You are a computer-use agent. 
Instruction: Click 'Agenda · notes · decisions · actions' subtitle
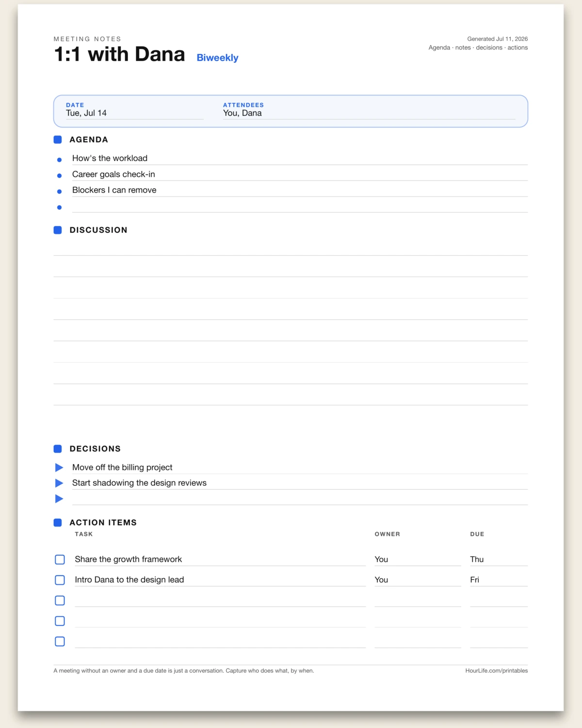click(x=478, y=48)
